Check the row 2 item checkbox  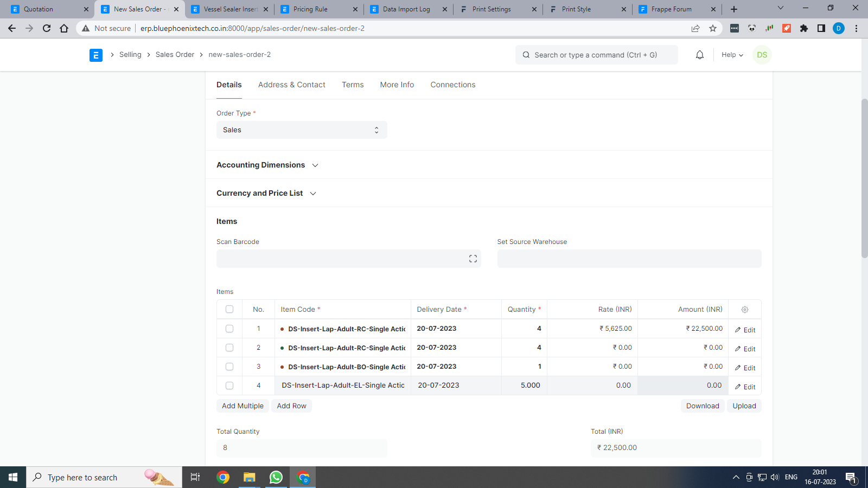(x=229, y=348)
